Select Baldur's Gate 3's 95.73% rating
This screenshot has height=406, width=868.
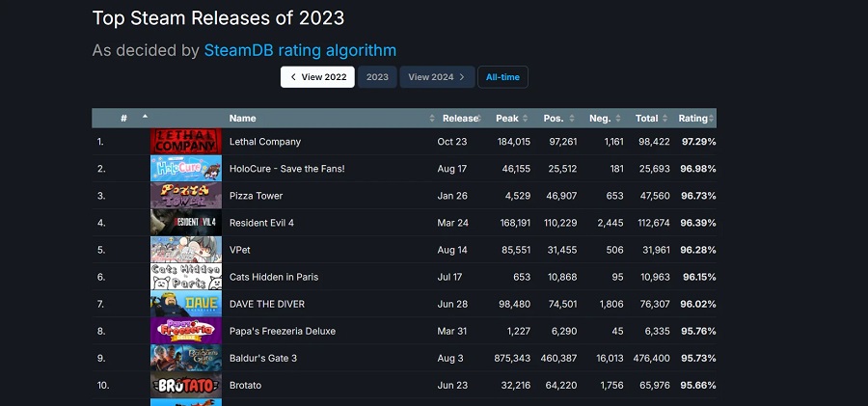698,359
